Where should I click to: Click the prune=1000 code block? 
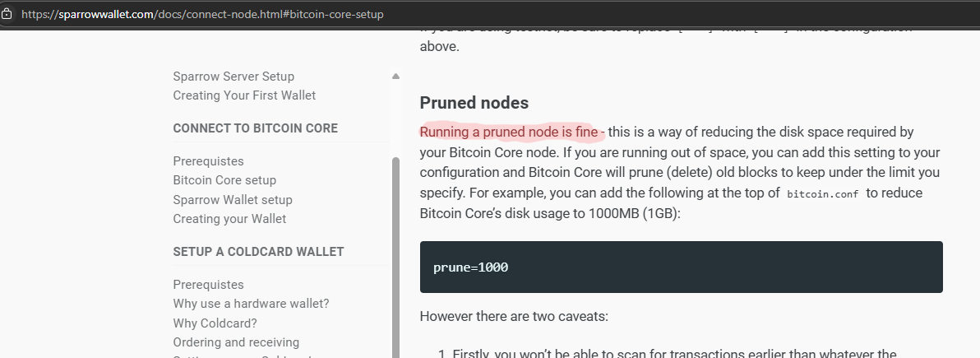(681, 267)
